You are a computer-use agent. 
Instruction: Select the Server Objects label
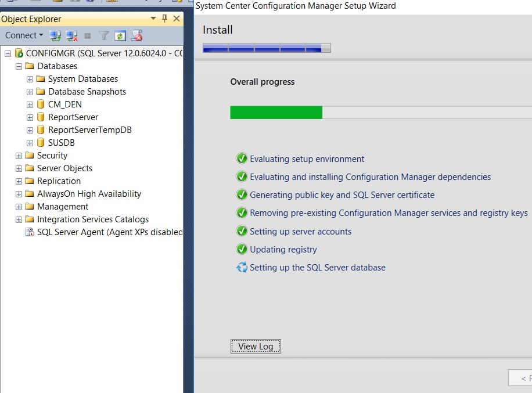64,168
